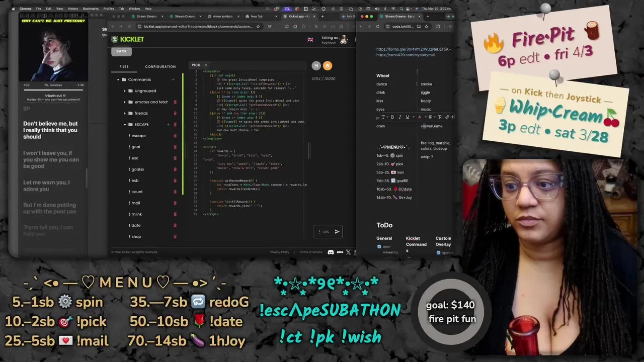
Task: Open the !shop command file
Action: [135, 236]
